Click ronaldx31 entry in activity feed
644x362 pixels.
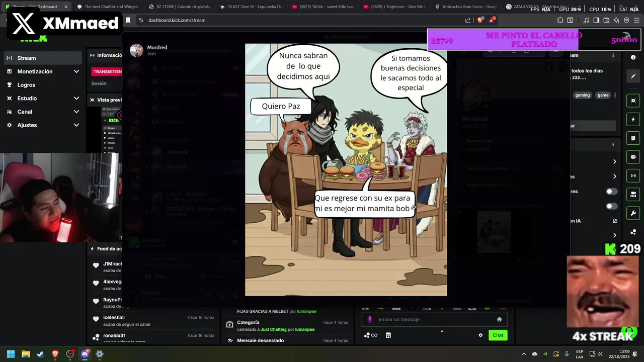coord(153,338)
